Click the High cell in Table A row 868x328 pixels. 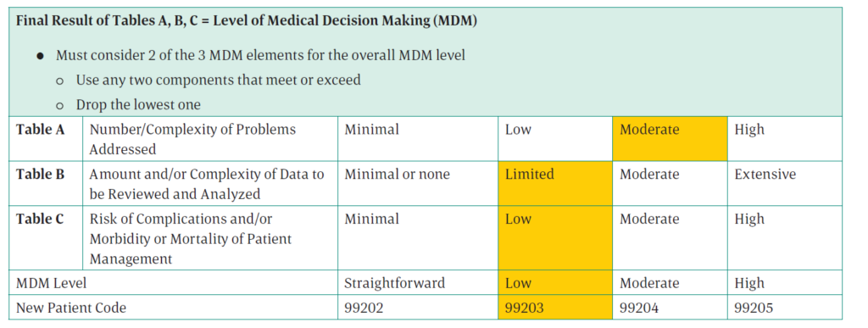coord(785,139)
